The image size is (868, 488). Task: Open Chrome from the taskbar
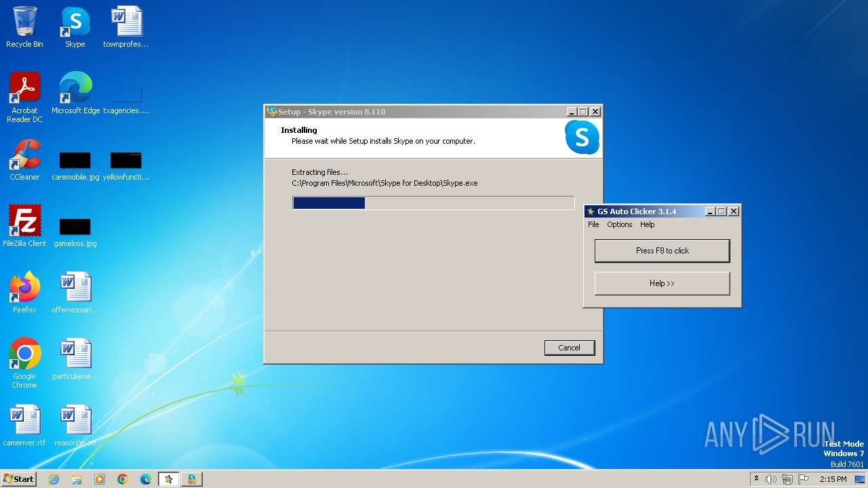point(123,479)
